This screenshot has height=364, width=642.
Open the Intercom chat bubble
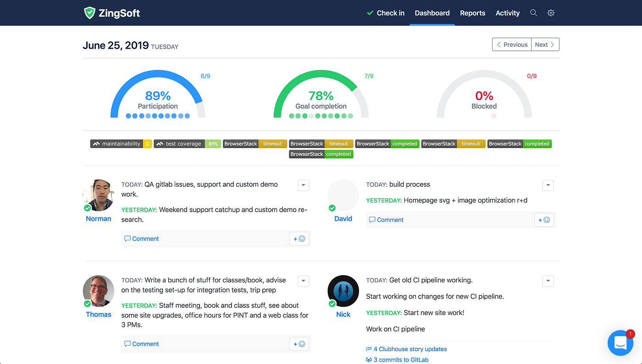pos(620,343)
